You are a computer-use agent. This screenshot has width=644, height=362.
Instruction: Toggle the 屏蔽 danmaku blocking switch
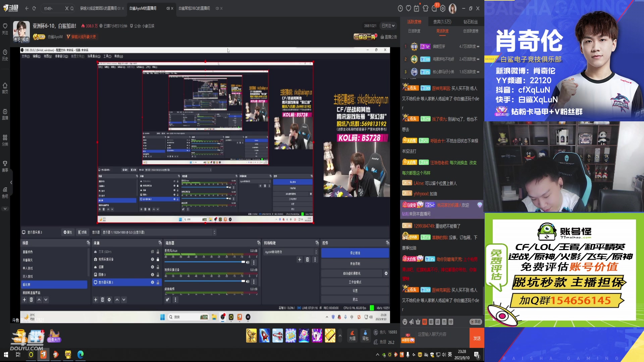tap(476, 322)
